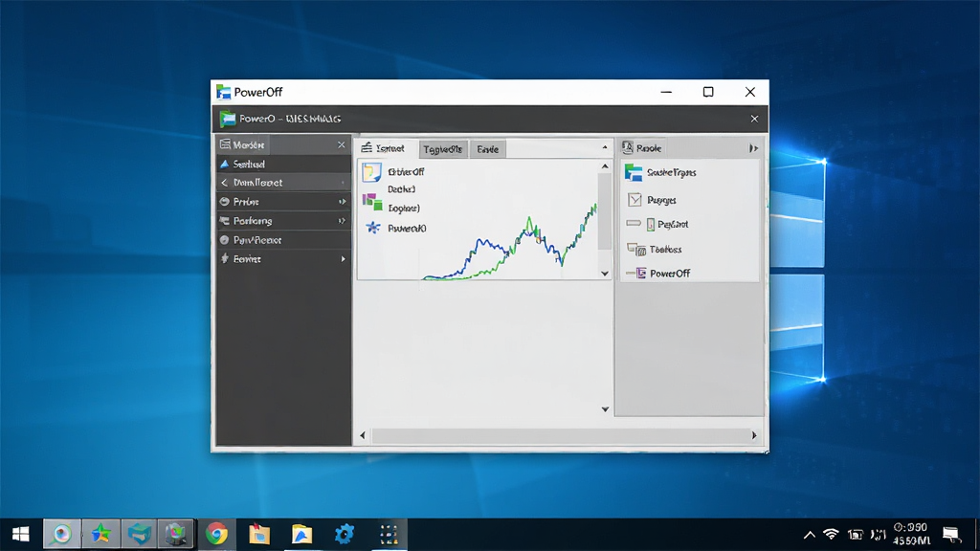The height and width of the screenshot is (551, 980).
Task: Click the volume tray icon
Action: (x=879, y=535)
